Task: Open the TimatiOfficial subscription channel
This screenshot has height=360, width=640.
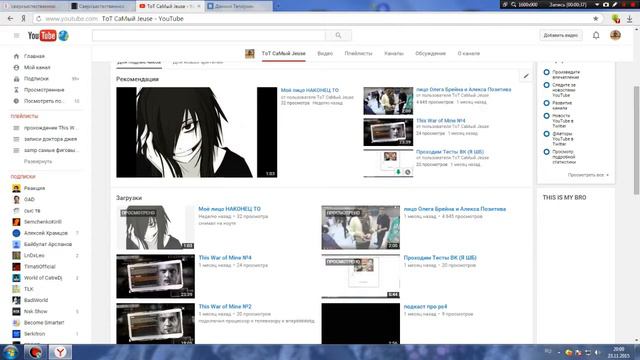Action: pyautogui.click(x=40, y=267)
